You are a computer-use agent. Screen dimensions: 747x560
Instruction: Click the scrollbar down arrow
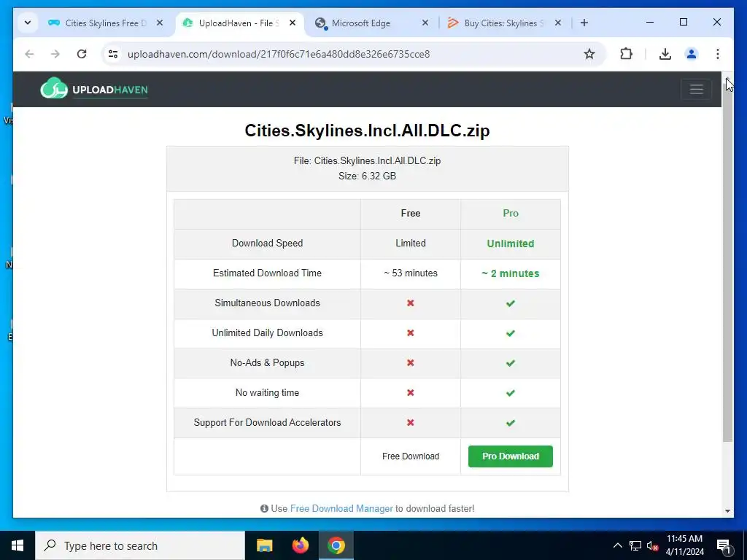727,511
